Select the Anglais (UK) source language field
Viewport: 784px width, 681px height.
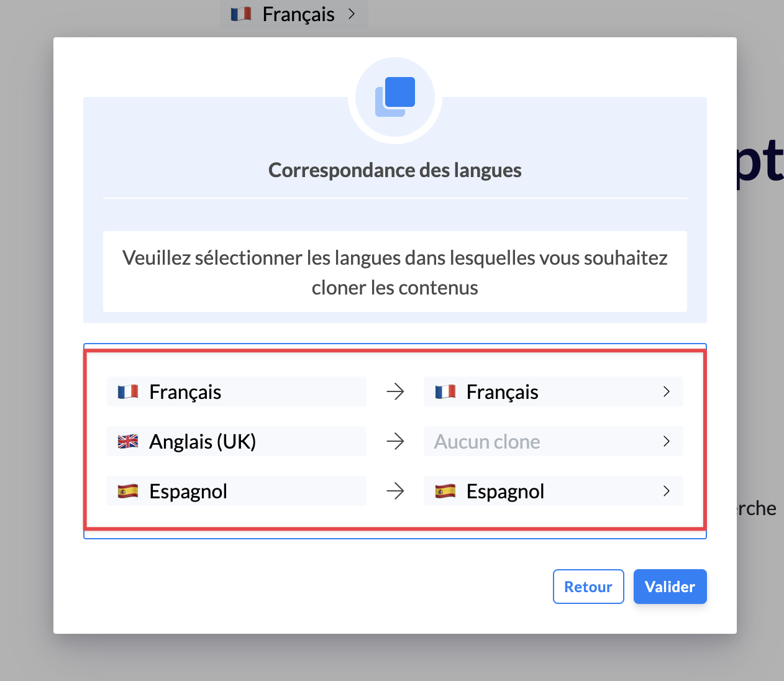[236, 442]
